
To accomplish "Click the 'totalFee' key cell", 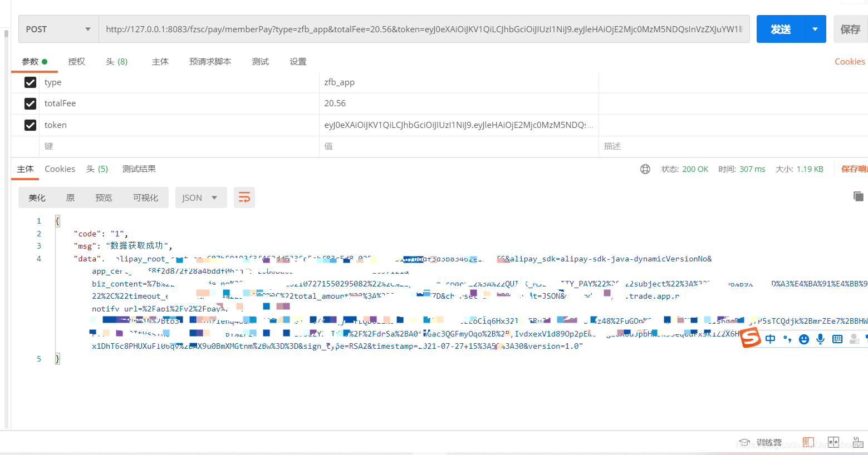I will (x=179, y=103).
